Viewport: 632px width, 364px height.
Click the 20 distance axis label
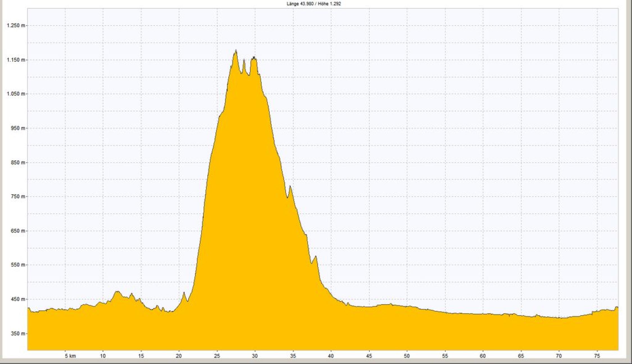(179, 356)
